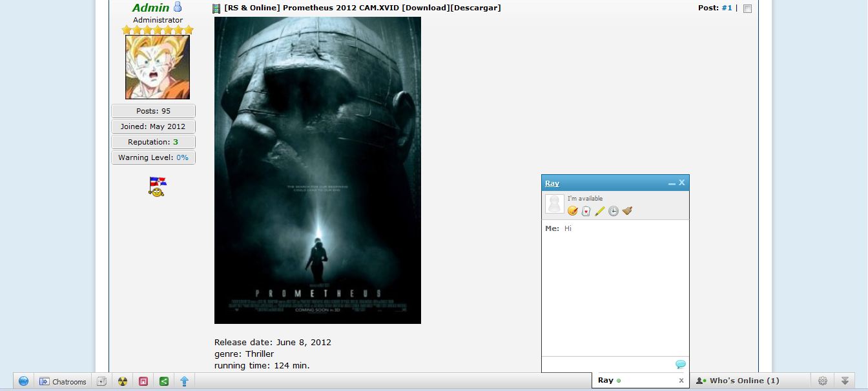
Task: Click the Prometheus movie poster image
Action: (318, 170)
